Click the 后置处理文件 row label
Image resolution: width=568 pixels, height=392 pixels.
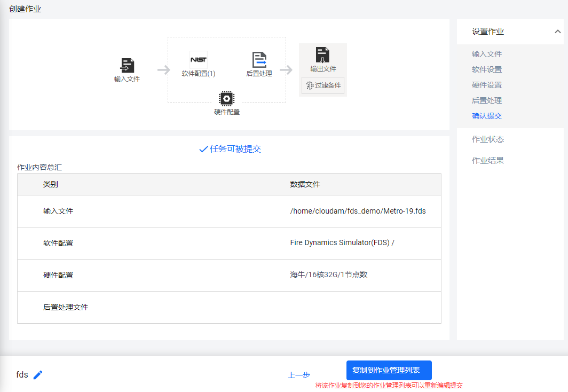click(x=66, y=307)
